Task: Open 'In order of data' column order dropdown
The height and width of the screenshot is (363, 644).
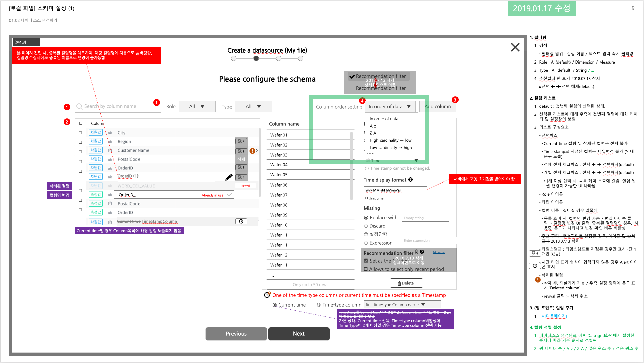Action: point(390,107)
